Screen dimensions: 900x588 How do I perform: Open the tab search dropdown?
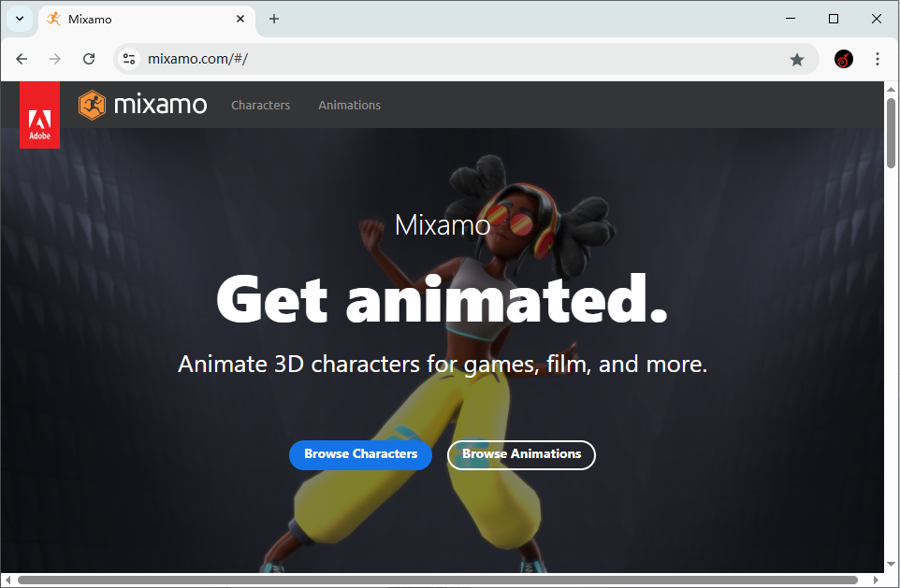coord(20,19)
